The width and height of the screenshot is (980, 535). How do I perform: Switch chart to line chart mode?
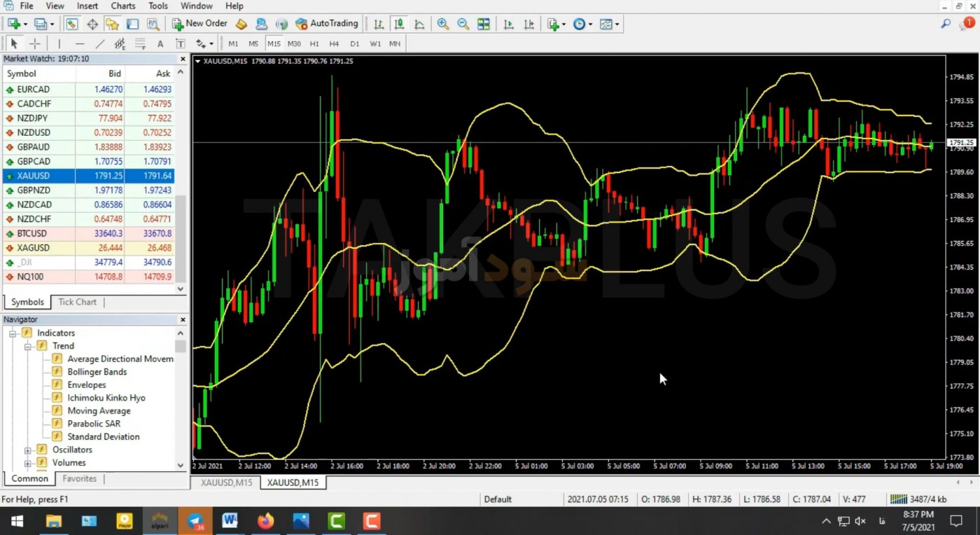point(419,24)
